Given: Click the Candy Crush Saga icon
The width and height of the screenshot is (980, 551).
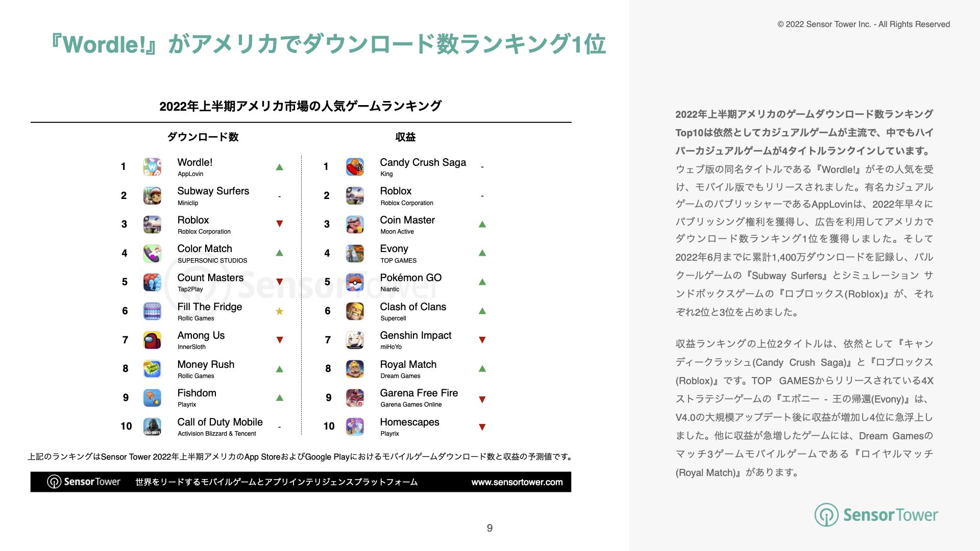Looking at the screenshot, I should 355,167.
